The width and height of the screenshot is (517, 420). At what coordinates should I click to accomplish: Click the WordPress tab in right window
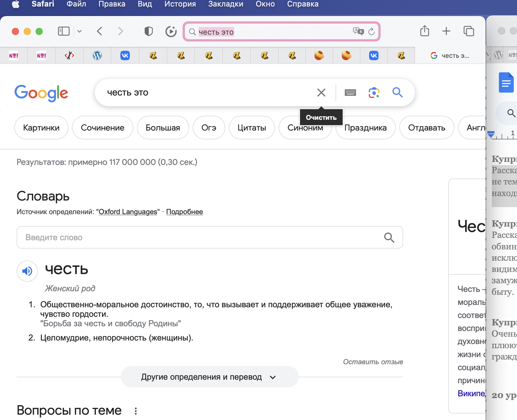click(498, 55)
